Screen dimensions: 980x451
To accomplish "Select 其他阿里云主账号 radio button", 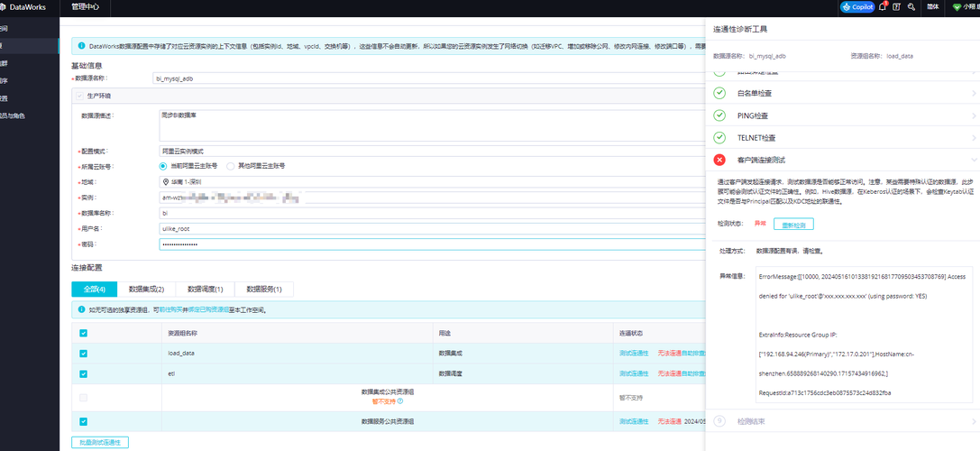I will 231,166.
